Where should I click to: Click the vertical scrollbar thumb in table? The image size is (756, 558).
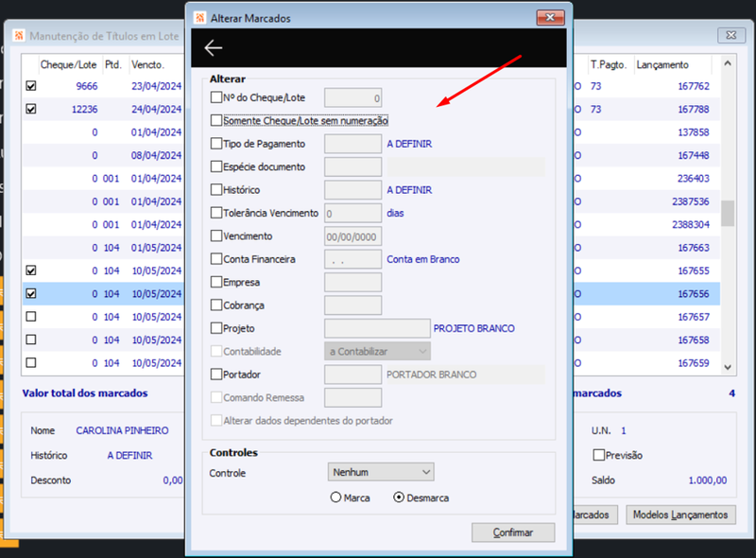click(x=728, y=214)
